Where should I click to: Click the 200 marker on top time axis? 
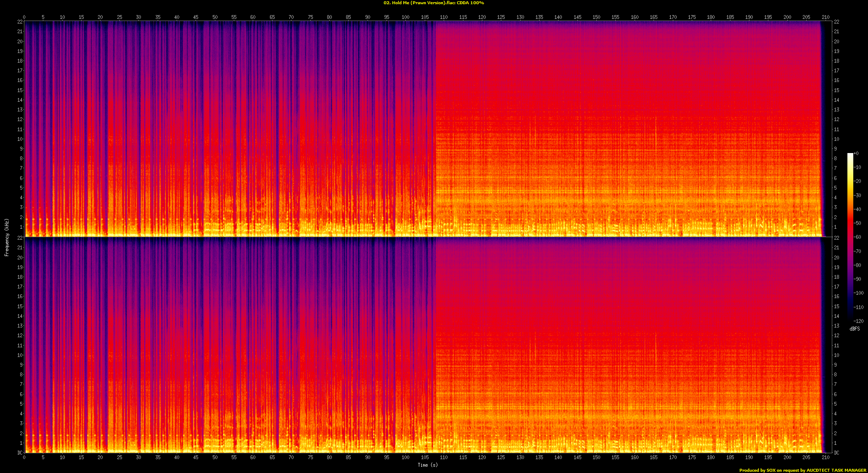[787, 17]
